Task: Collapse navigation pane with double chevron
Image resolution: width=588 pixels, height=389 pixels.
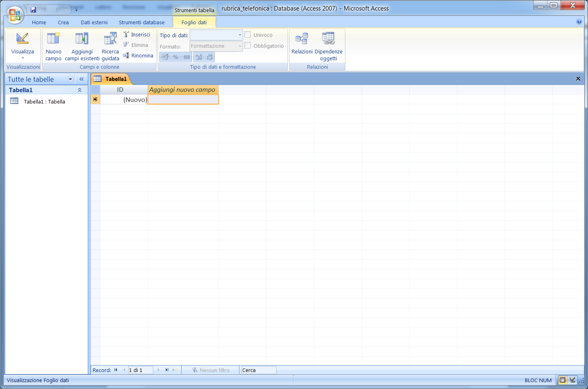Action: pyautogui.click(x=81, y=79)
